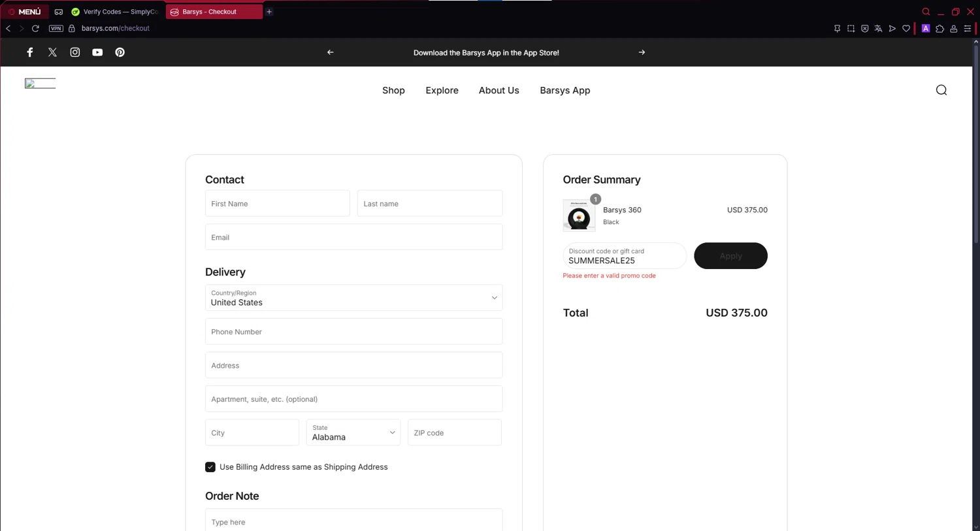Viewport: 980px width, 531px height.
Task: Reload the checkout page
Action: tap(35, 29)
